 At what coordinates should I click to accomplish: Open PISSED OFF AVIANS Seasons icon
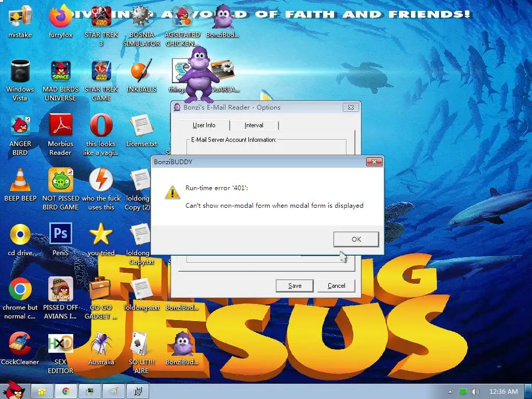60,299
